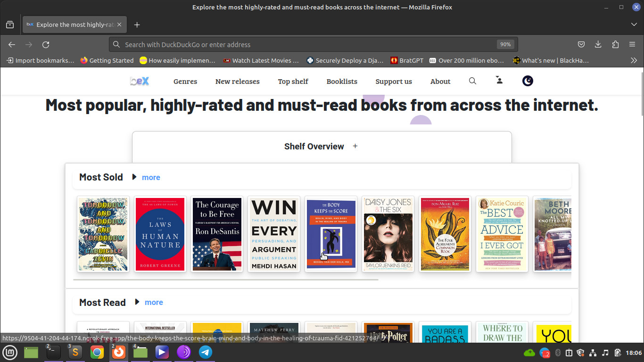644x362 pixels.
Task: Click the Save to Pocket icon
Action: pyautogui.click(x=581, y=44)
